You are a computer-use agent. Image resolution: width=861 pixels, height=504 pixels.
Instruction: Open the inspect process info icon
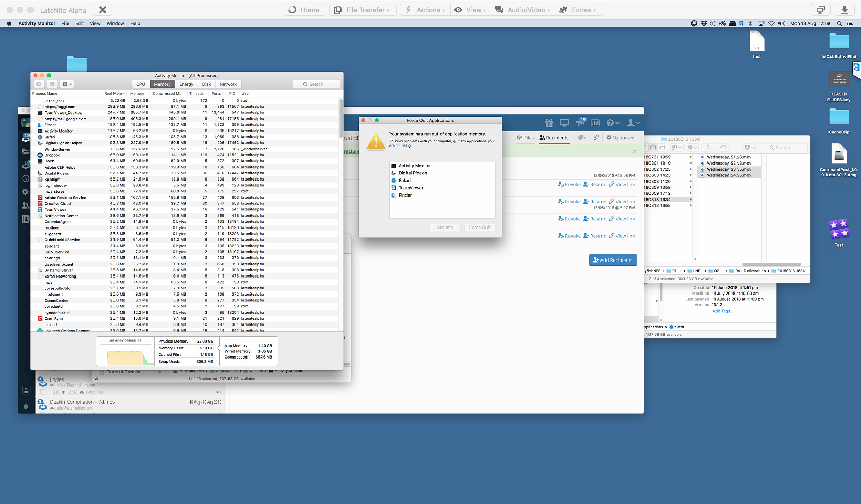point(52,84)
